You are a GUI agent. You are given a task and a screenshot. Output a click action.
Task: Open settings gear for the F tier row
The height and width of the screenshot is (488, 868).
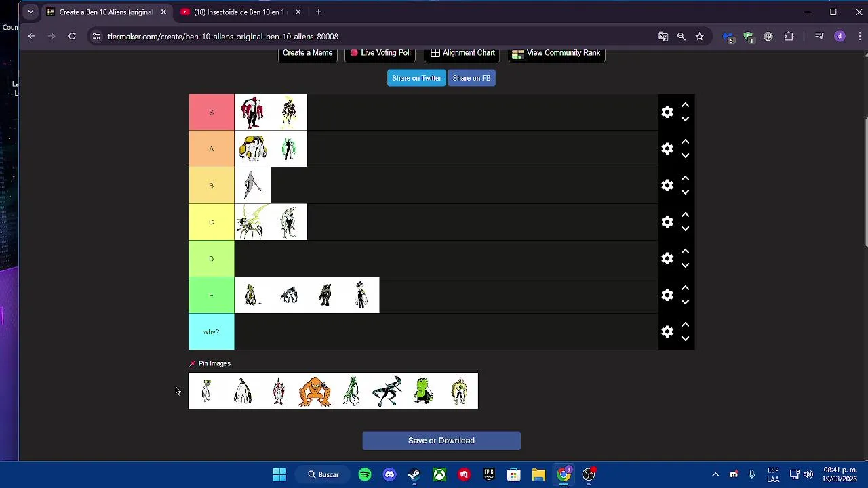click(667, 296)
